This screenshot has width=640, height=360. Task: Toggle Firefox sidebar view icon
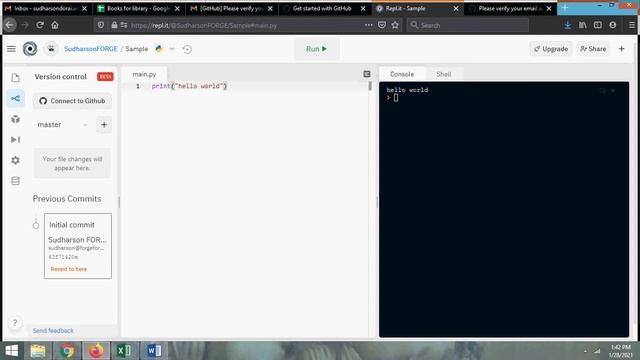point(598,25)
